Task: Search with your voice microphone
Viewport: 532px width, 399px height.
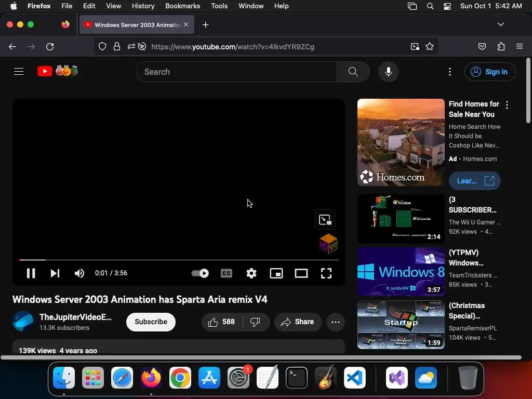Action: point(389,72)
